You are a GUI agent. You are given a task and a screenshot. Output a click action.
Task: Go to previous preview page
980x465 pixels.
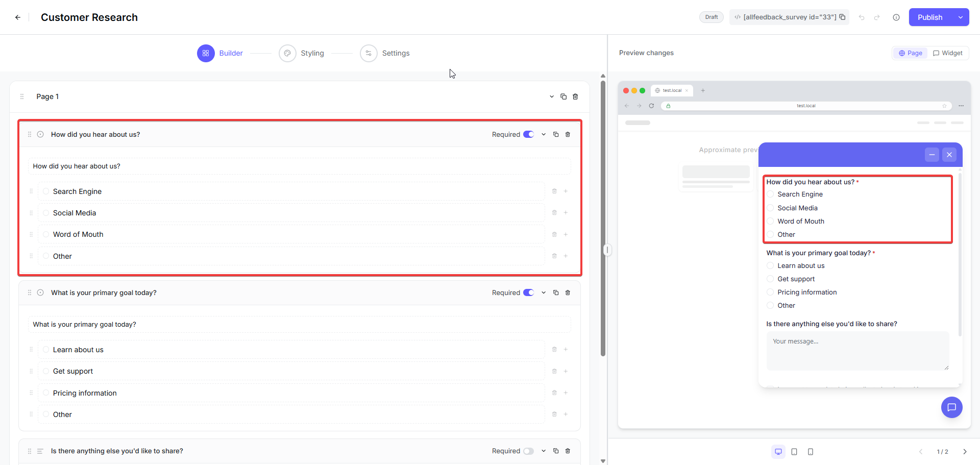(x=921, y=452)
